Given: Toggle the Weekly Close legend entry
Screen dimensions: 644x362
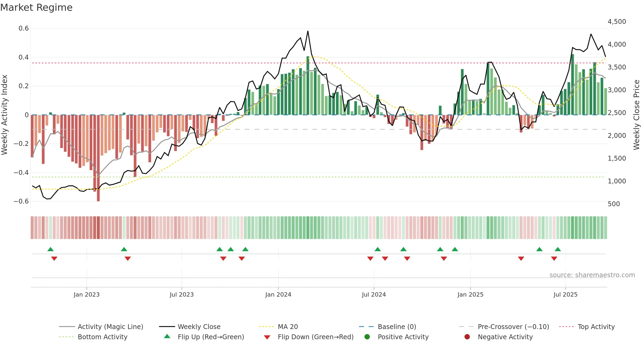Looking at the screenshot, I should [190, 327].
